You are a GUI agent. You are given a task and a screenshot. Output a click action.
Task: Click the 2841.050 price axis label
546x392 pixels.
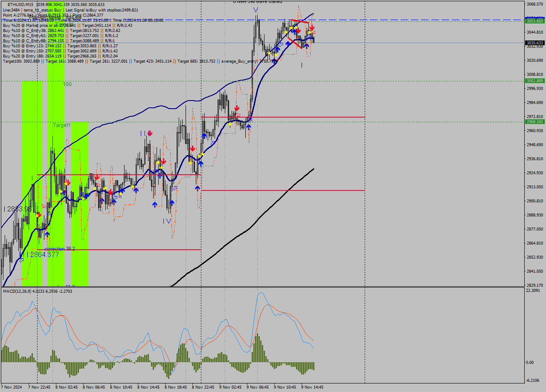tap(534, 271)
